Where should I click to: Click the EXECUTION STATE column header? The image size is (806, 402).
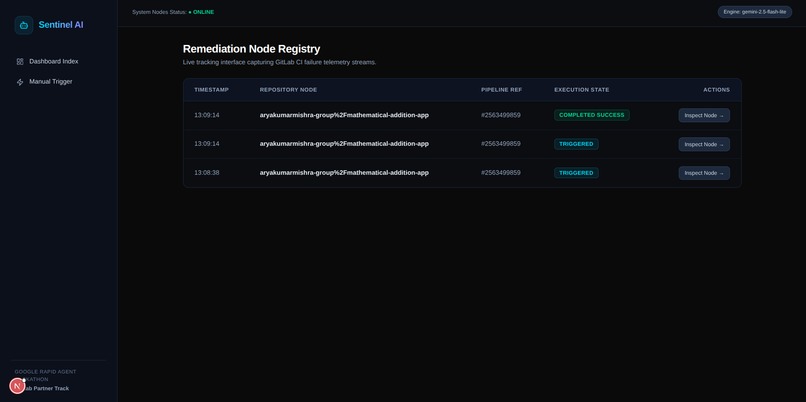[x=581, y=90]
